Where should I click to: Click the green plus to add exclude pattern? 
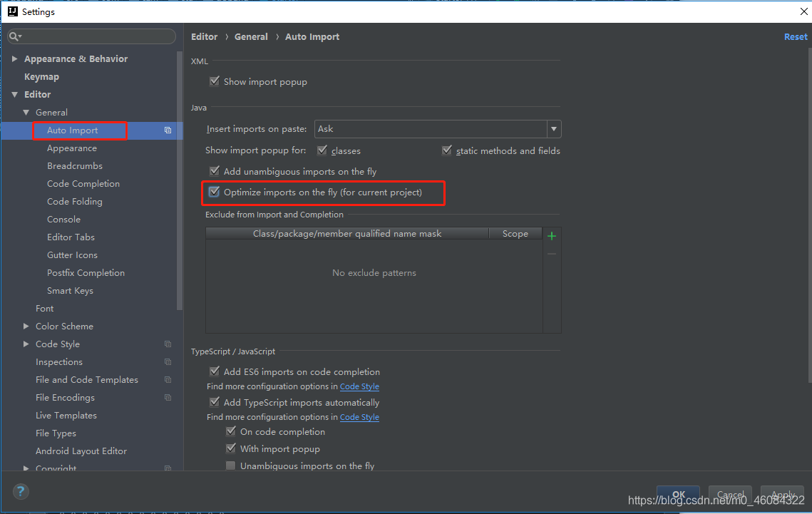click(x=552, y=236)
